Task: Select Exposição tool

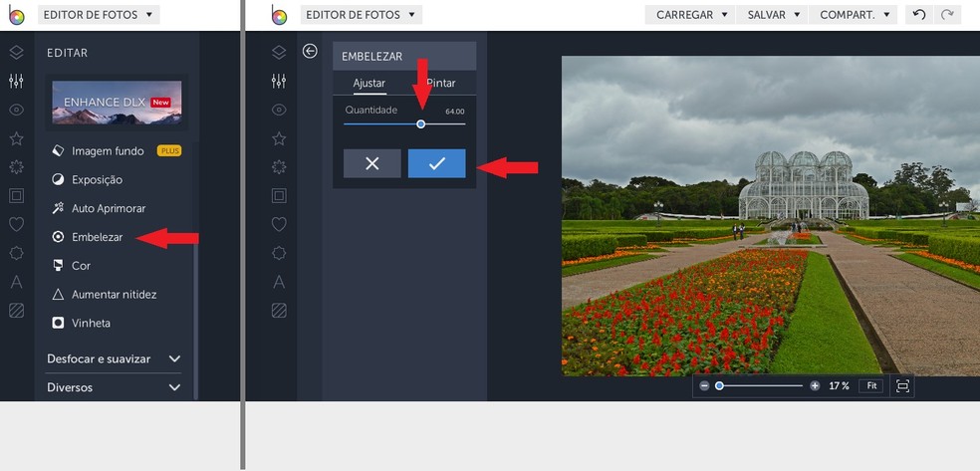Action: 88,180
